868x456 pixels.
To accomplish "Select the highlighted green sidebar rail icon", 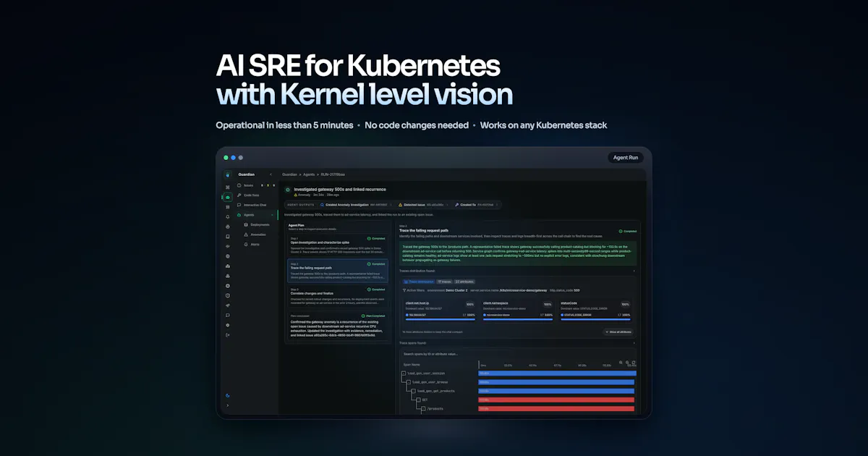I will (x=228, y=198).
